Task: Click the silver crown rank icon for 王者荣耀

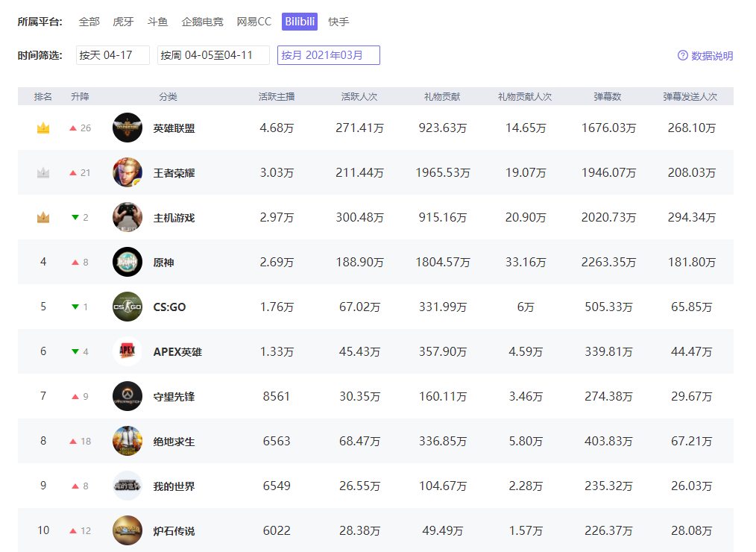Action: click(43, 172)
